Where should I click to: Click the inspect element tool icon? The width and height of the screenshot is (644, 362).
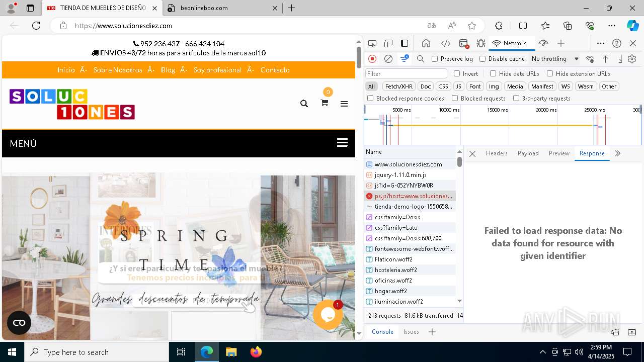pos(372,43)
